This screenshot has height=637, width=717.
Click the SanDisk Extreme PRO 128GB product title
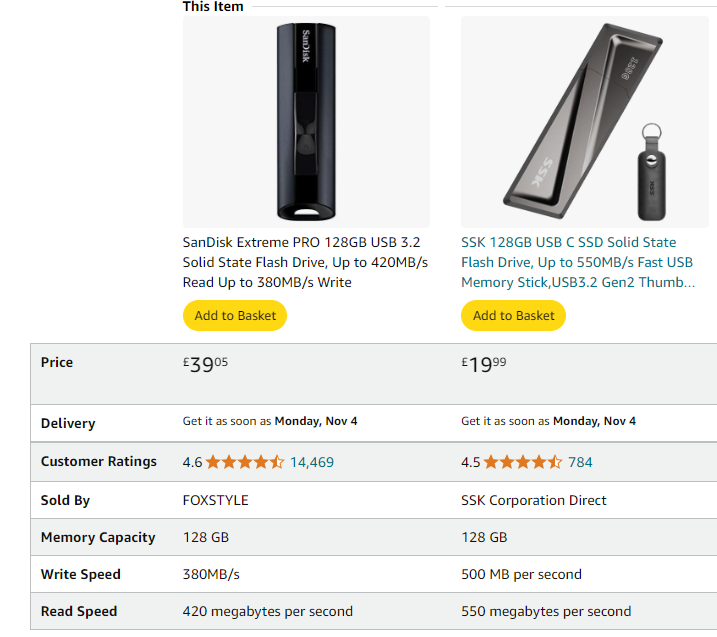click(x=305, y=262)
